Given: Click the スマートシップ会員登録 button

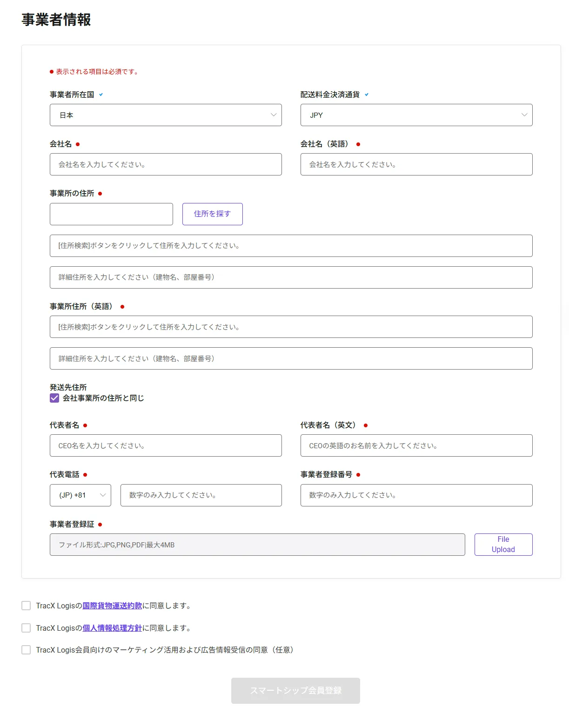Looking at the screenshot, I should (x=295, y=691).
